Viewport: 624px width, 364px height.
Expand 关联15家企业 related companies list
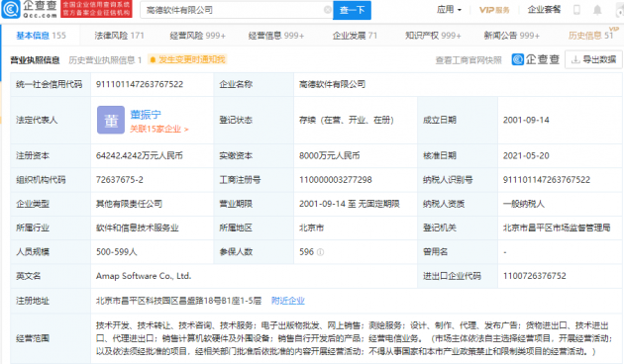(159, 129)
